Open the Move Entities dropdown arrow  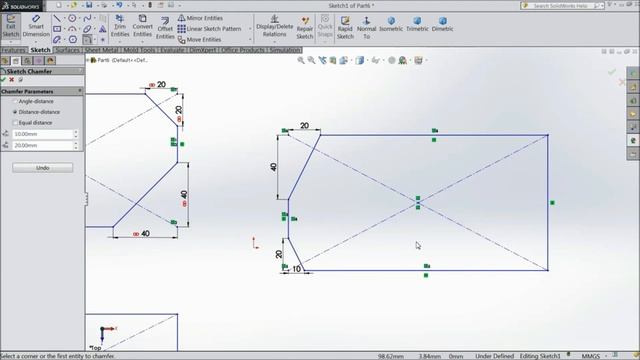click(250, 40)
